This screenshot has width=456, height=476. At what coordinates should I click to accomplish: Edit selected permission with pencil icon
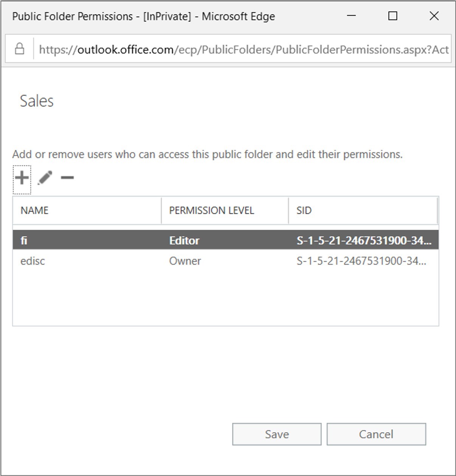tap(45, 178)
